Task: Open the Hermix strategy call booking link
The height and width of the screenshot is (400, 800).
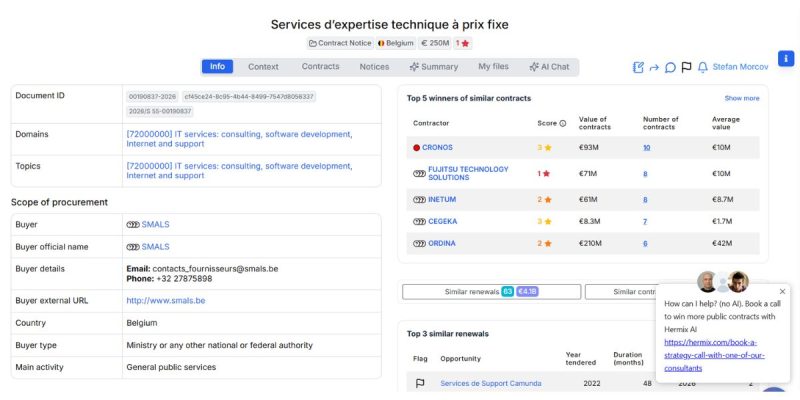Action: (714, 355)
